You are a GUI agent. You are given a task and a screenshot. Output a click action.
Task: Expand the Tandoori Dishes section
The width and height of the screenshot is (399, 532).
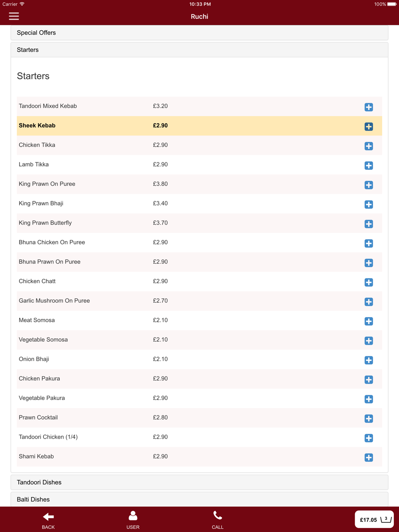(199, 482)
